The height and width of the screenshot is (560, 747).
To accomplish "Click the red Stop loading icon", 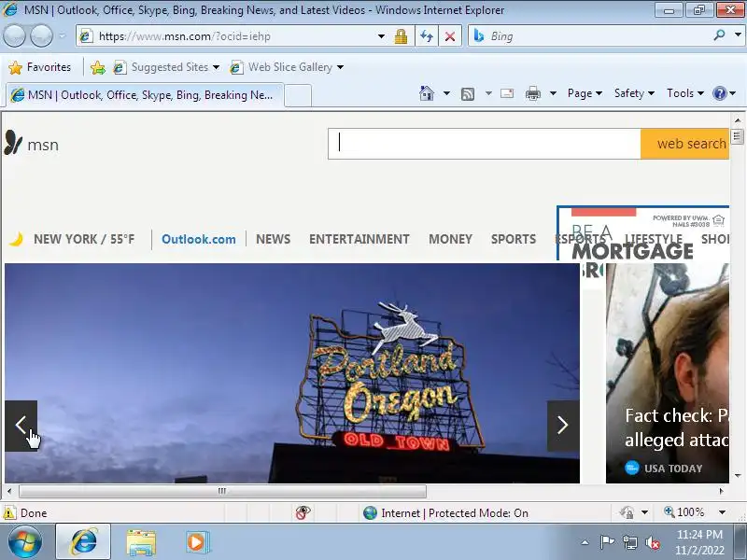I will (x=450, y=36).
